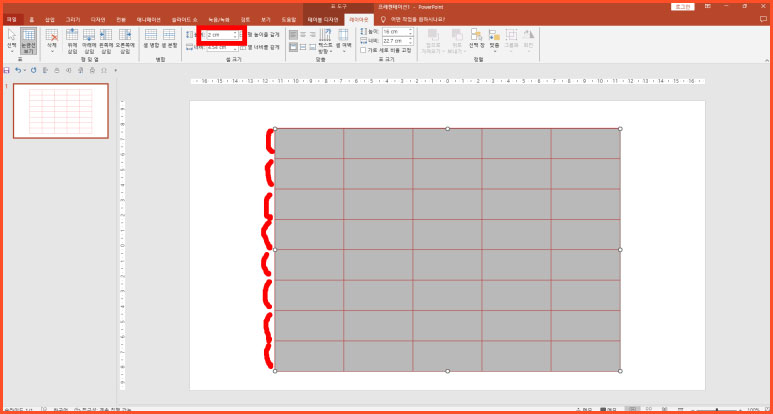Click the zoom slider in status bar
This screenshot has width=773, height=414.
[x=716, y=410]
